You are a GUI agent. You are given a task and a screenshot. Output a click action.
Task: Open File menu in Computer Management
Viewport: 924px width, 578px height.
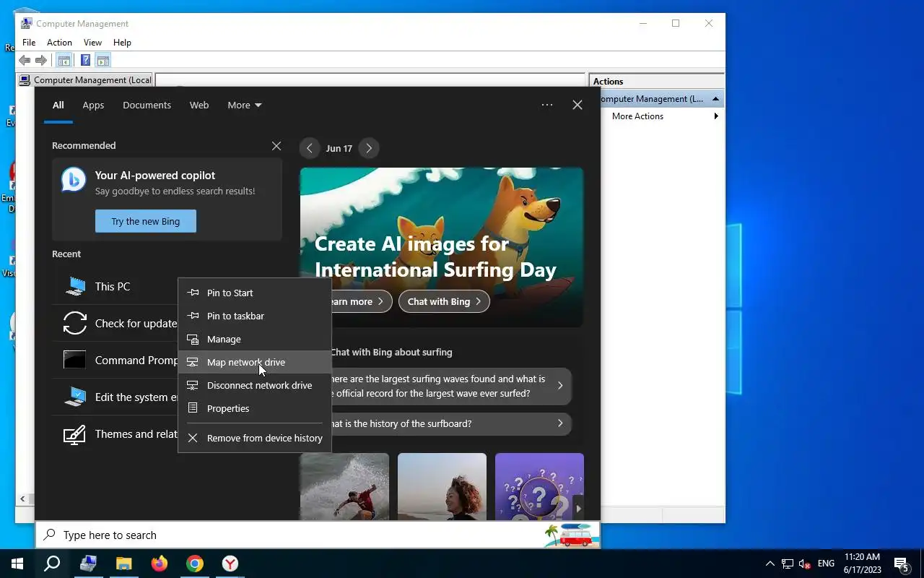click(x=29, y=43)
